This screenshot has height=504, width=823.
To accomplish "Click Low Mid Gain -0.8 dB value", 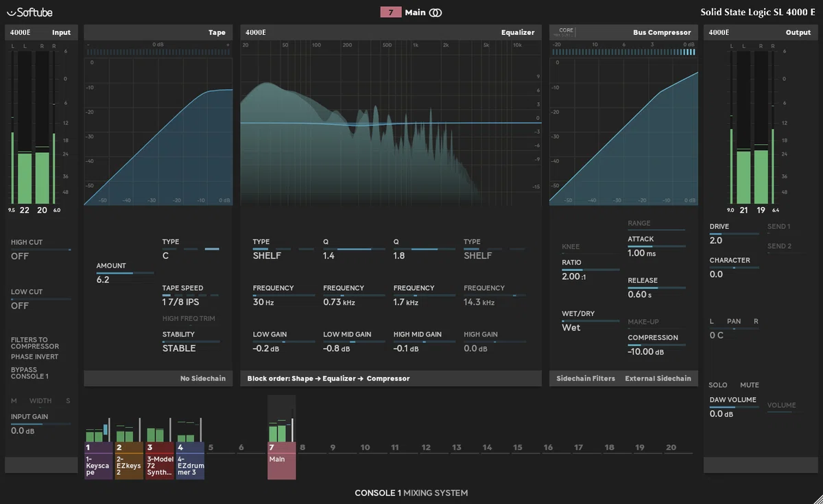I will point(337,348).
